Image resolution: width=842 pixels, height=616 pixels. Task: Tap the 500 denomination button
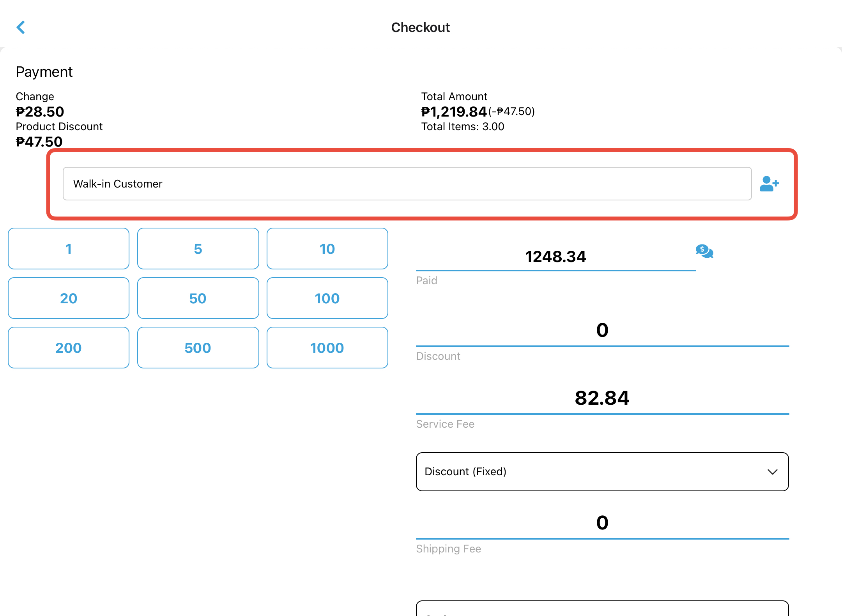tap(198, 348)
